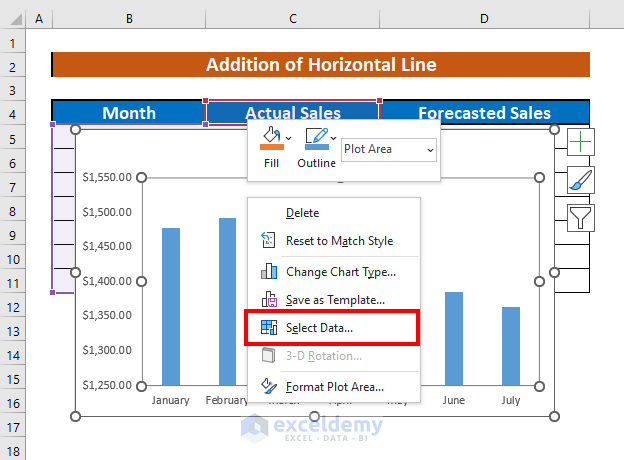
Task: Click the Reset to Match Style icon
Action: point(268,240)
